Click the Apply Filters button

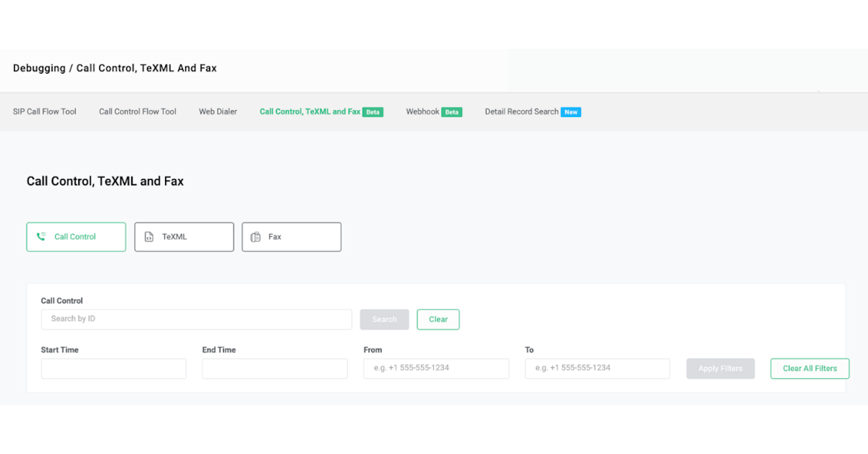click(x=721, y=369)
